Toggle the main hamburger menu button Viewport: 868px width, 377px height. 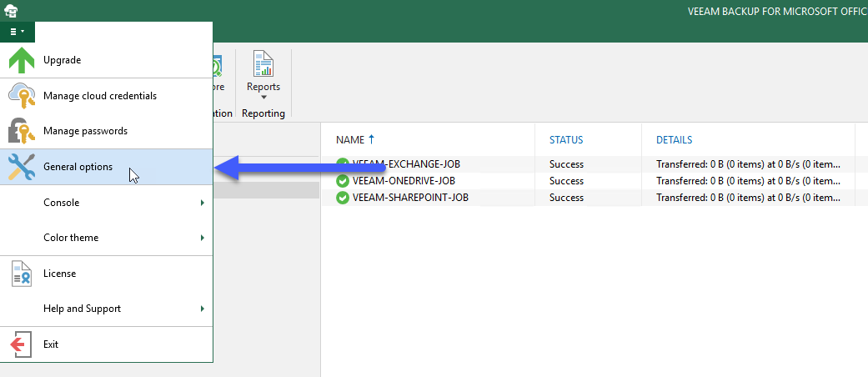18,32
